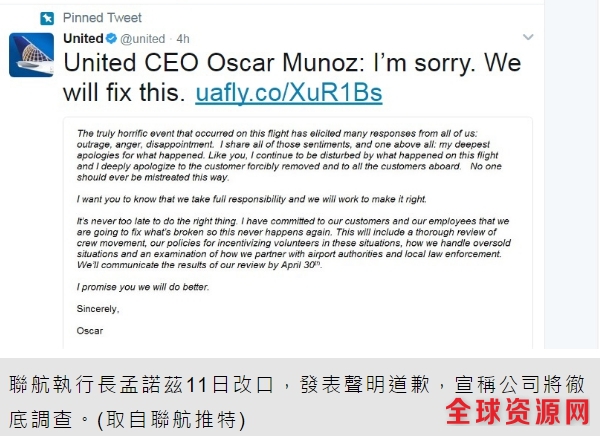The height and width of the screenshot is (436, 600).
Task: Click tweet headline about Oscar Munoz apology
Action: coord(292,78)
